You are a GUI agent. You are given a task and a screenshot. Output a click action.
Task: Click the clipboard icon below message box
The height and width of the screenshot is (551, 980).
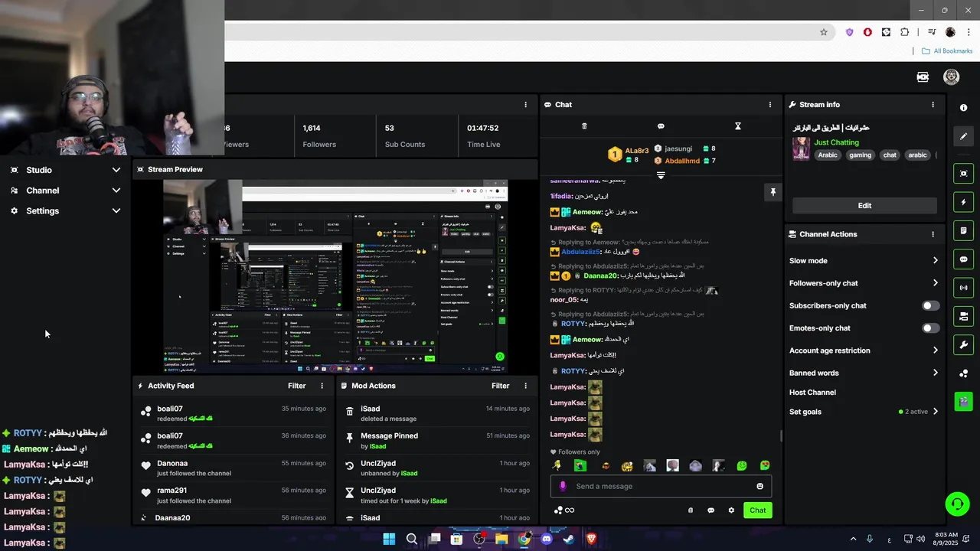tap(691, 510)
